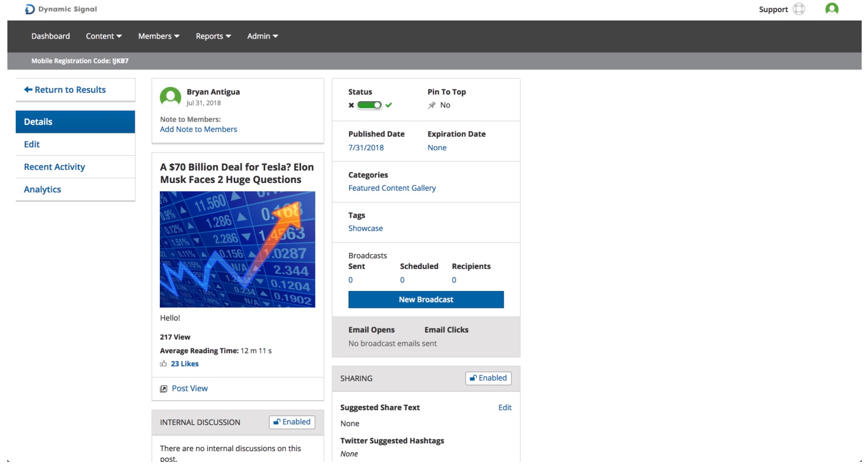Click the Showcase tag
The height and width of the screenshot is (475, 868).
365,228
